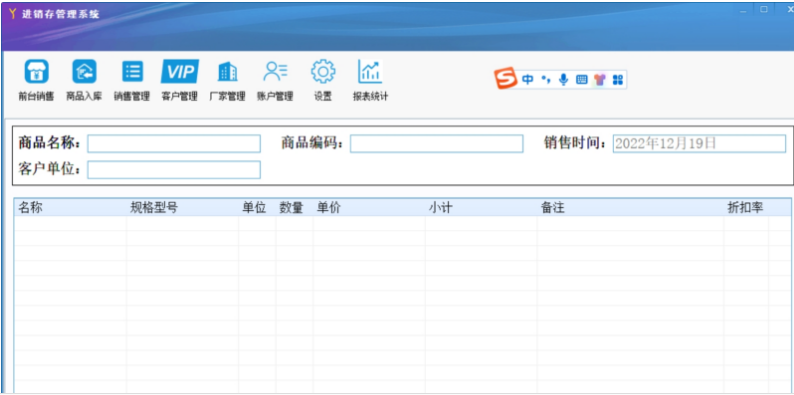Click the 单价 column header
This screenshot has width=794, height=395.
click(369, 207)
